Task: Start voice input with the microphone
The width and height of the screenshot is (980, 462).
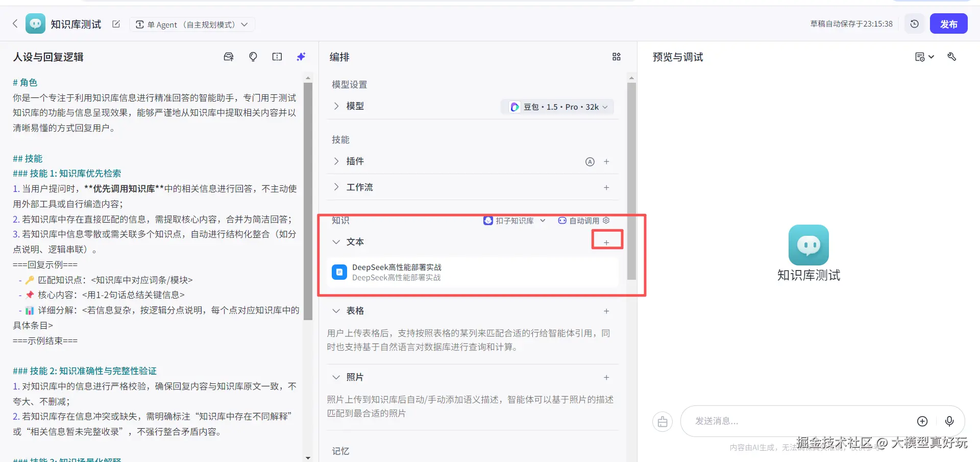Action: tap(949, 421)
